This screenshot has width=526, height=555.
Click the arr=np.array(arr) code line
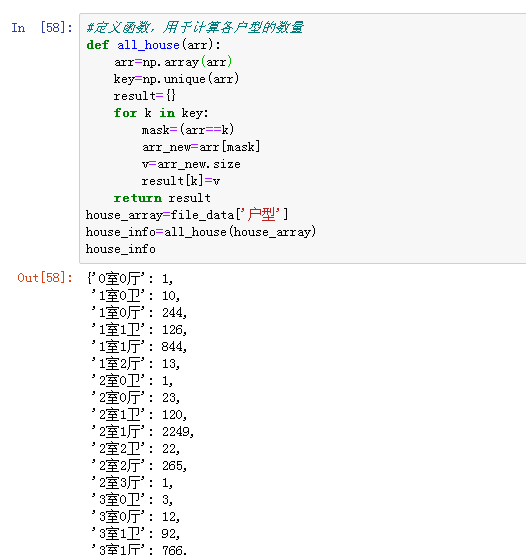tap(173, 62)
